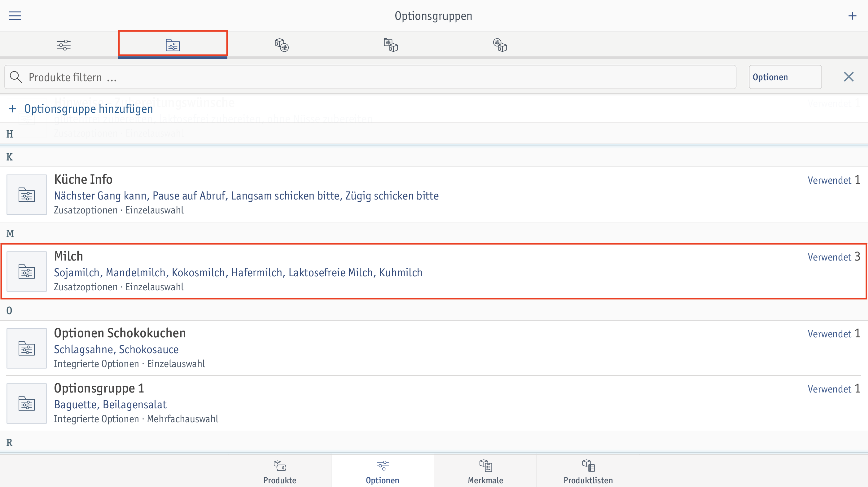
Task: Open the product-with-options tab icon
Action: click(x=282, y=45)
